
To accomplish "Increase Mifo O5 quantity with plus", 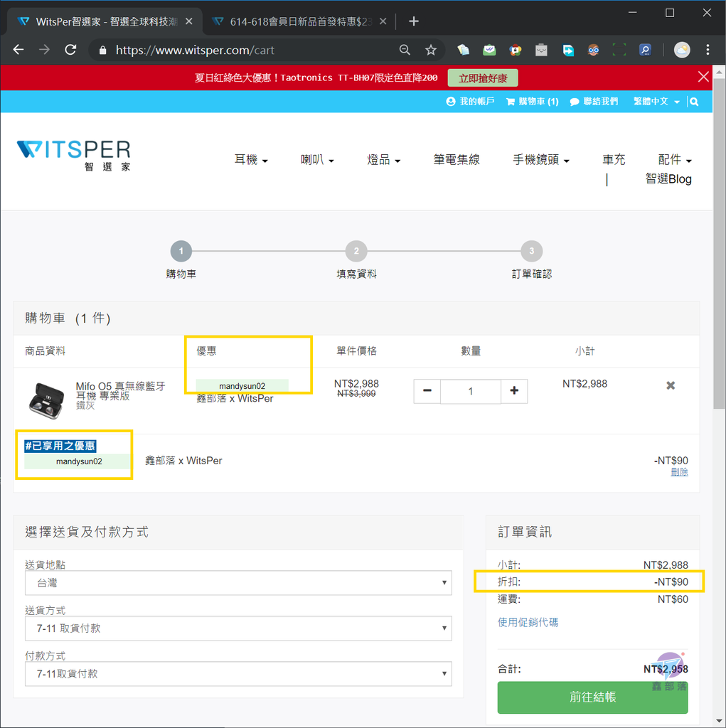I will 514,391.
